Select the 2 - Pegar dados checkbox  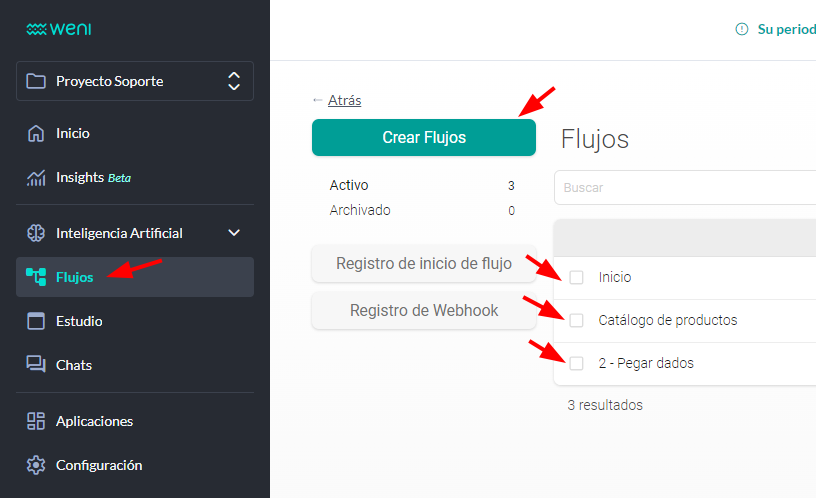pyautogui.click(x=576, y=363)
